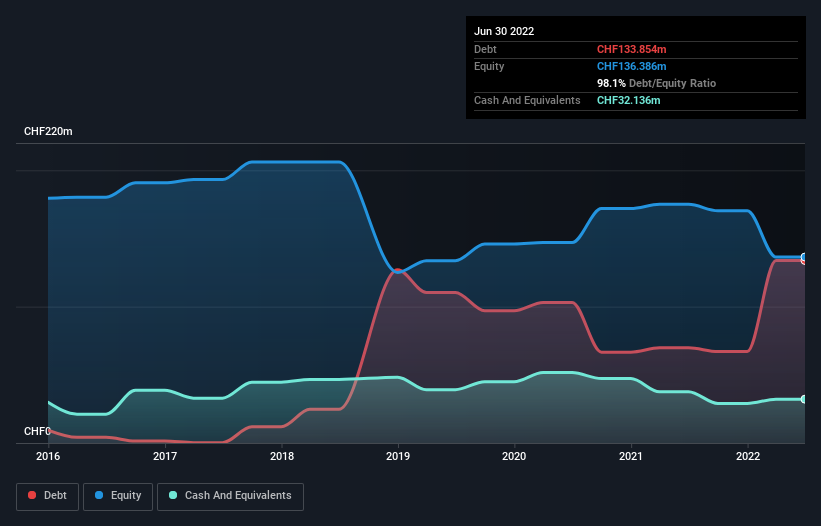Toggle the Equity legend button
The image size is (821, 526).
[118, 496]
